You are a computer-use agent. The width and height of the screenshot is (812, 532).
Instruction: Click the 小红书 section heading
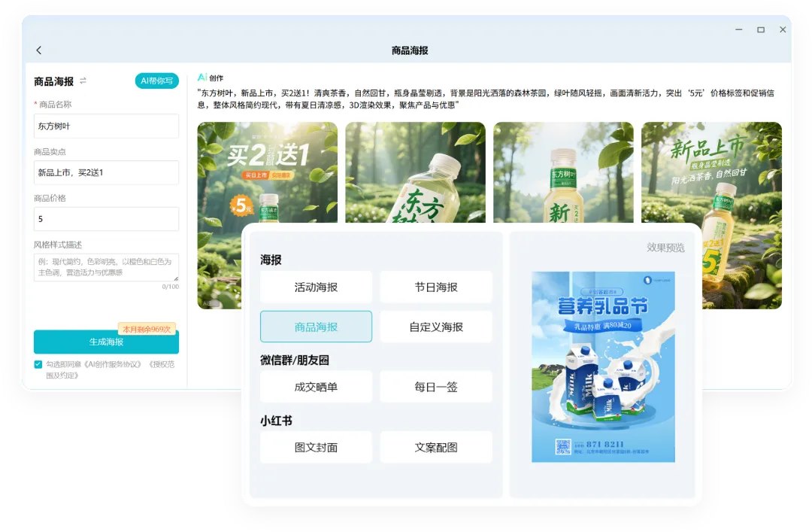[276, 421]
